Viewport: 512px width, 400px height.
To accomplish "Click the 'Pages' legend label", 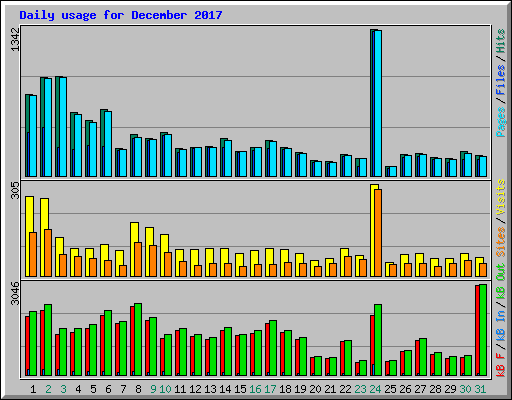I will 500,122.
